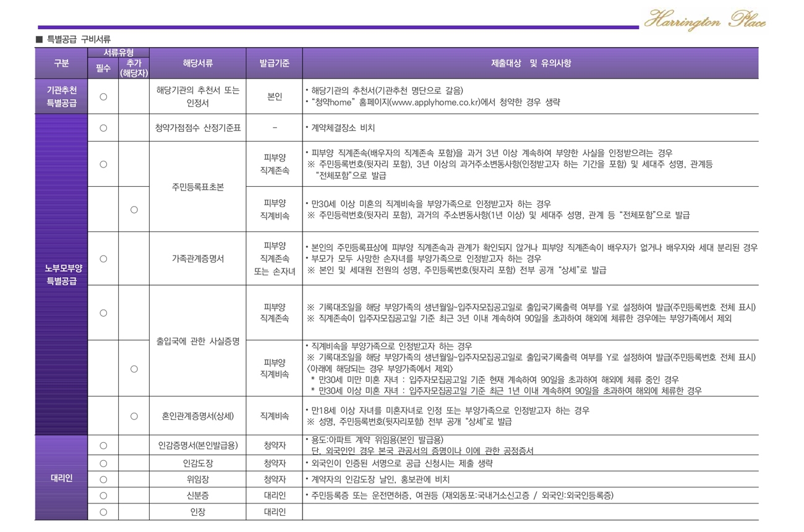This screenshot has height=532, width=804.
Task: Select the '구분' column header
Action: 61,63
